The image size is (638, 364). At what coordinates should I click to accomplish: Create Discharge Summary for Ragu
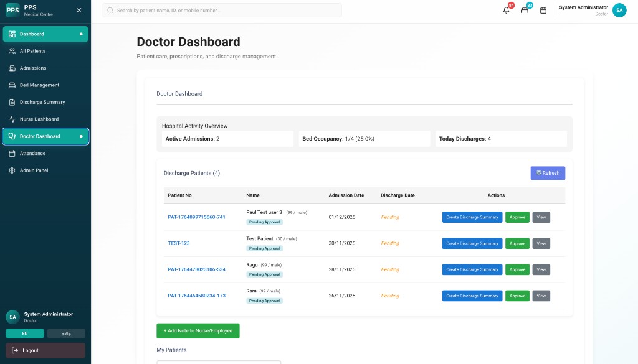[x=472, y=270]
